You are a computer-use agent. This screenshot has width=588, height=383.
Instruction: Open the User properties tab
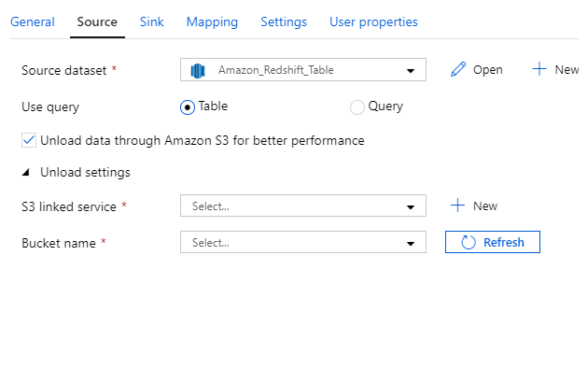373,21
